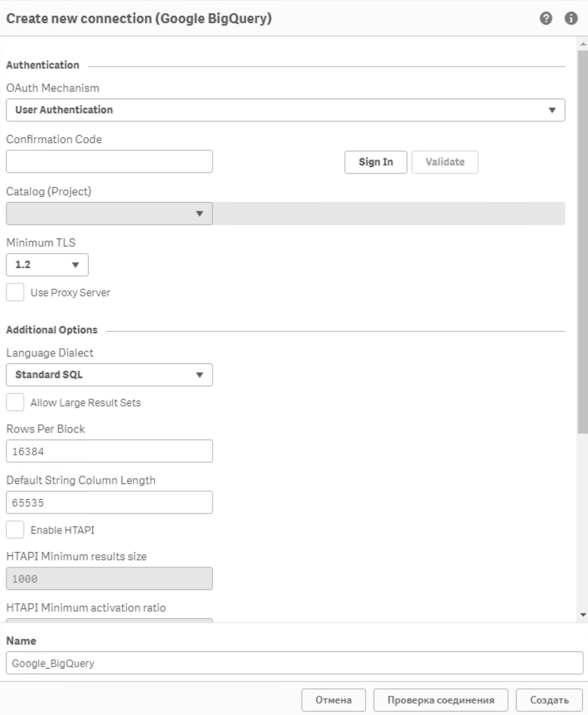Click the connection Name field

pyautogui.click(x=295, y=663)
